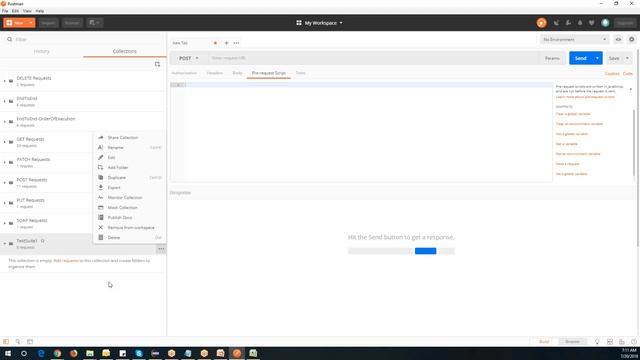Switch to the Tests tab

click(301, 73)
